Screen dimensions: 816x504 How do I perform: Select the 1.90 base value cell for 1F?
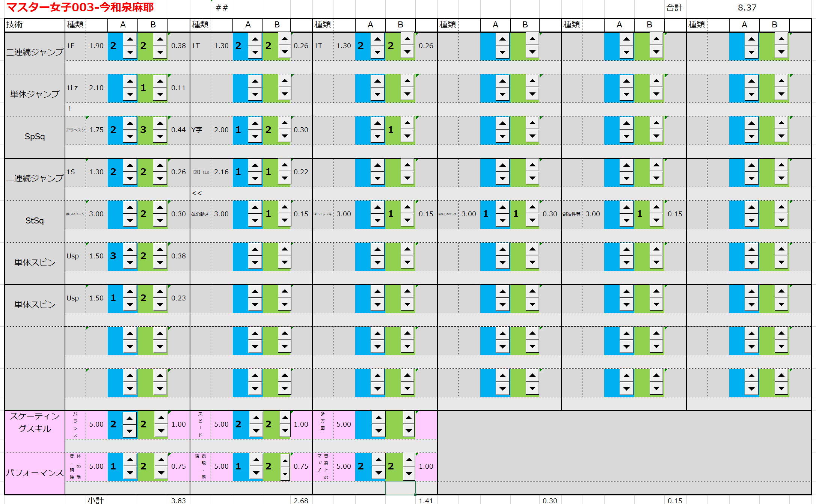coord(96,46)
